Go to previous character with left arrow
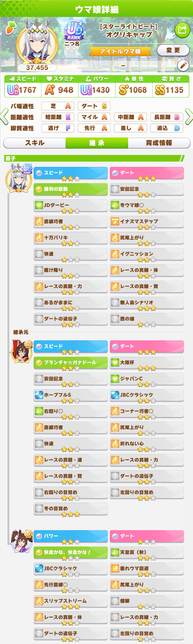 point(4,117)
